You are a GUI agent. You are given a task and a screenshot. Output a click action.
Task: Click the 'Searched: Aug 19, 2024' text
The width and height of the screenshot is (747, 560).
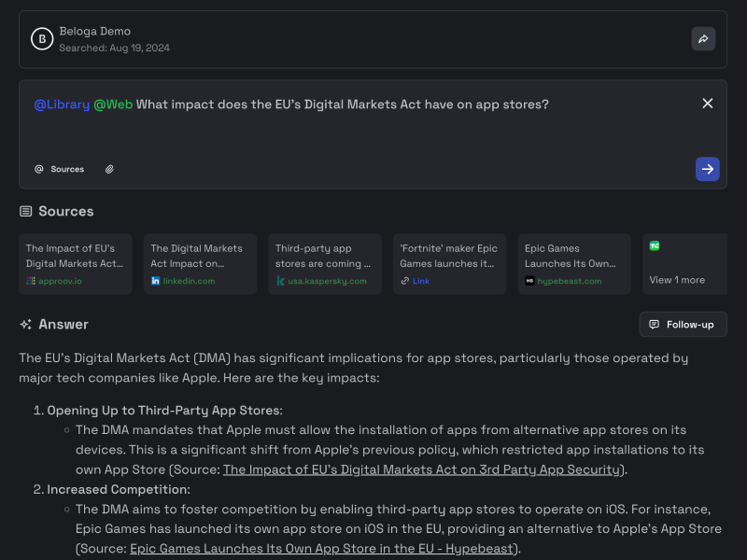(114, 48)
